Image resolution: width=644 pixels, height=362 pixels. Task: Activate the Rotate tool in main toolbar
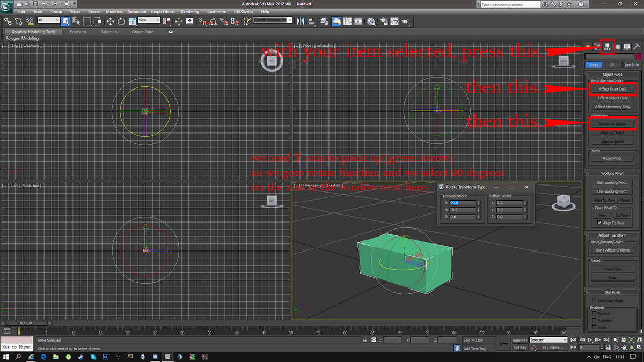pos(121,21)
